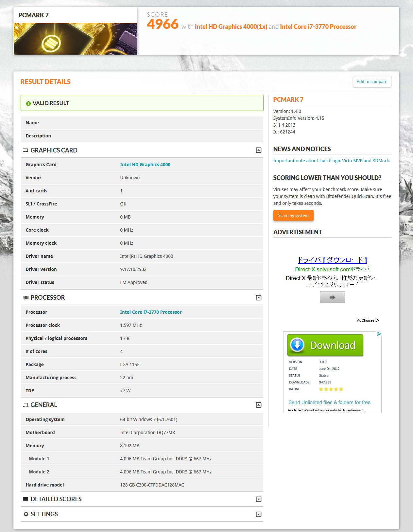Click the SLI / CrossFire Off value

pos(123,204)
